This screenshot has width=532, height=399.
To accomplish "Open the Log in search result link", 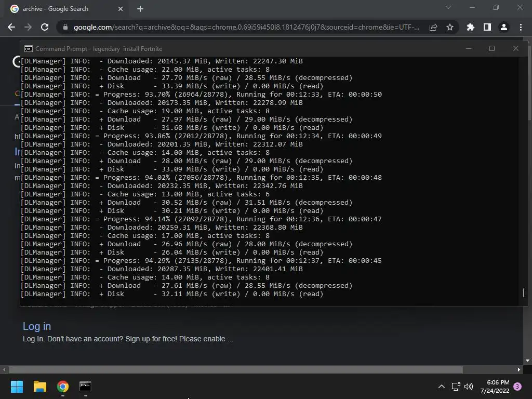I will [37, 326].
